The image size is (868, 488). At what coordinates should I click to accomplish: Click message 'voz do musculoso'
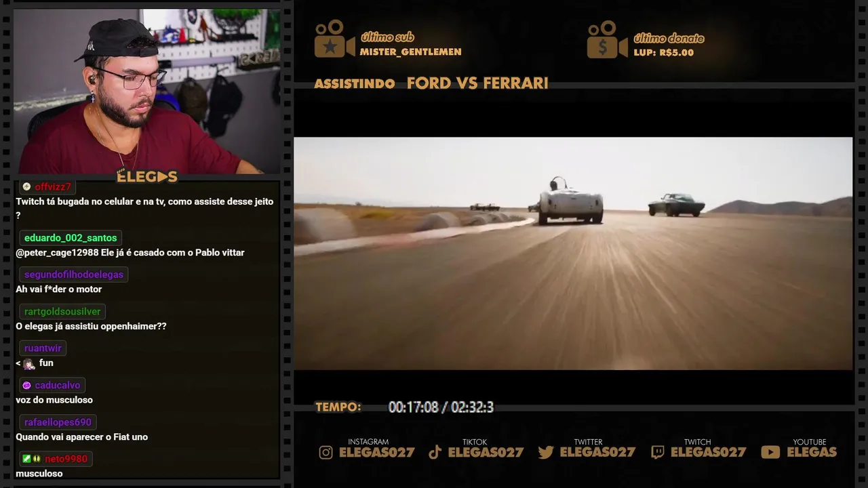coord(54,400)
